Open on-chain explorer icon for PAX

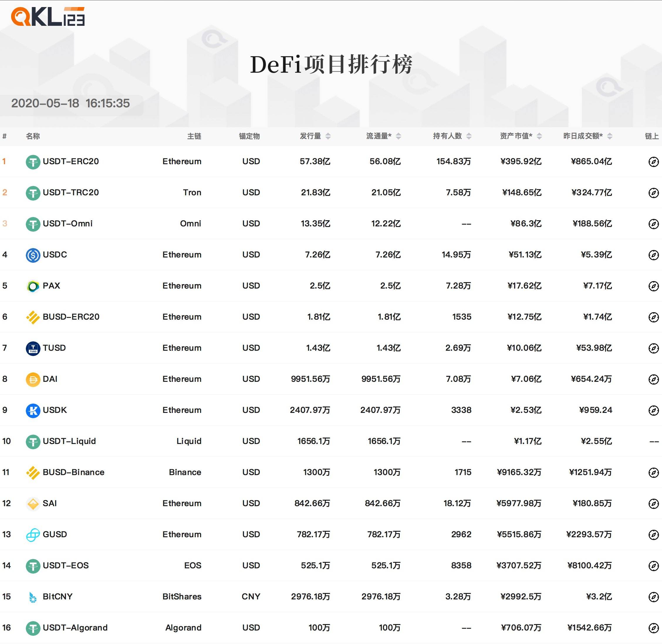(653, 286)
